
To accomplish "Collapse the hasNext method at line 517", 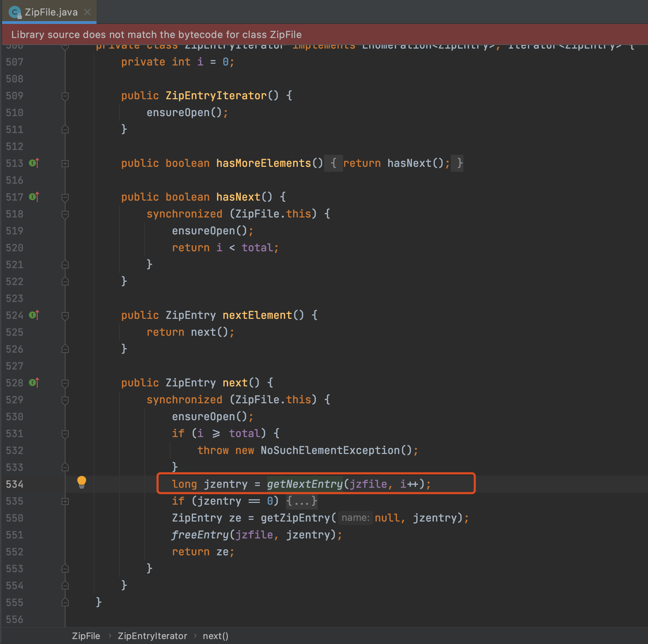I will point(65,197).
